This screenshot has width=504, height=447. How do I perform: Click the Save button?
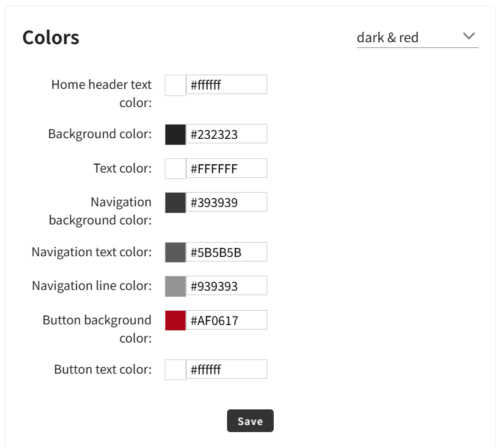pyautogui.click(x=250, y=421)
